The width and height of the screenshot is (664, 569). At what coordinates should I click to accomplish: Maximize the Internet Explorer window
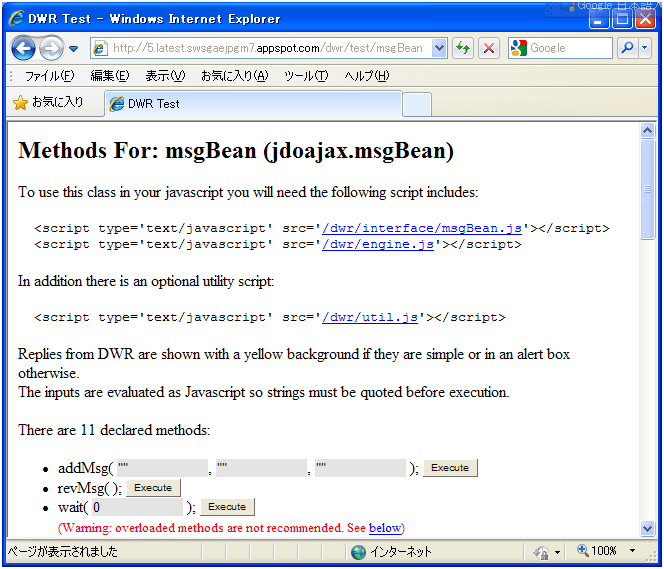click(622, 19)
